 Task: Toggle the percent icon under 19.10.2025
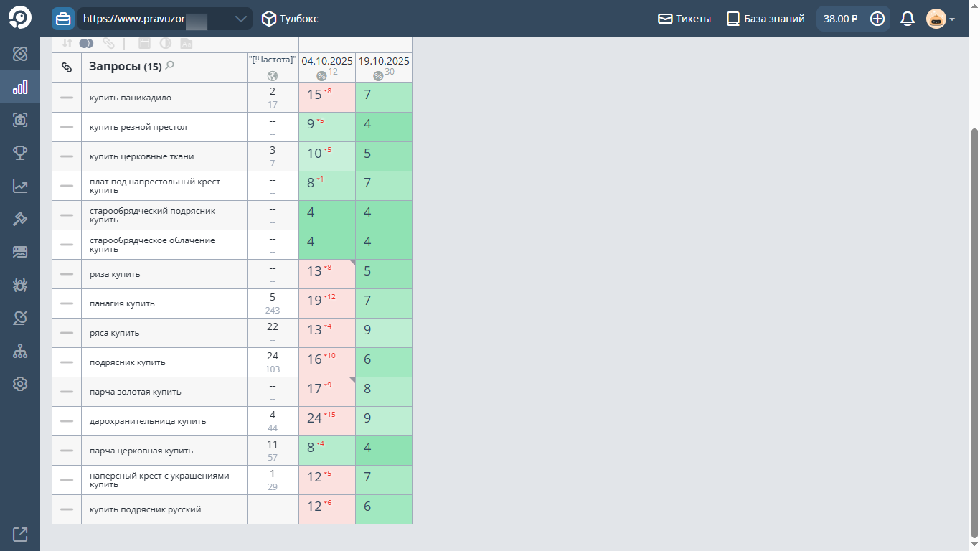click(378, 76)
